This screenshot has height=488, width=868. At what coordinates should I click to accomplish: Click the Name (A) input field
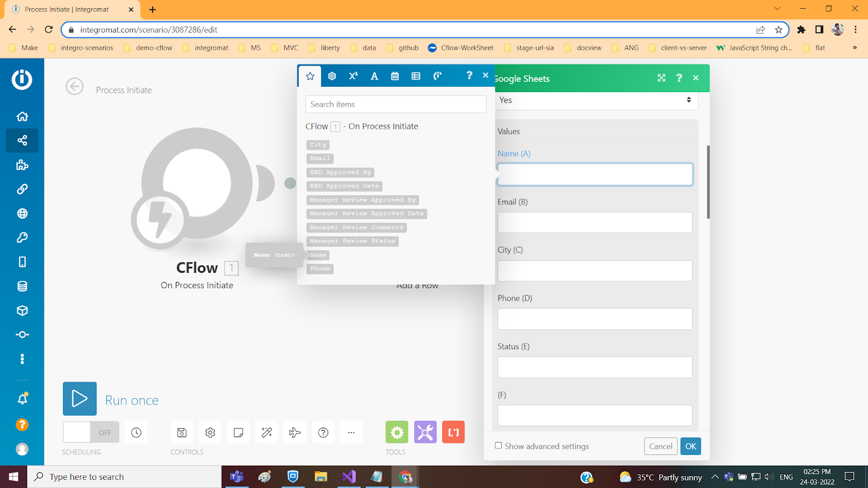coord(595,175)
